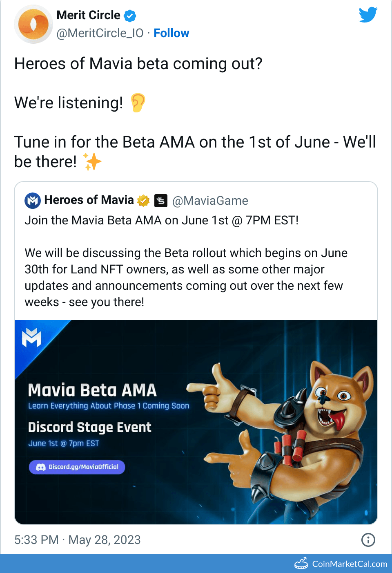392x573 pixels.
Task: Click the Heroes of Mavia avatar icon
Action: [x=33, y=200]
